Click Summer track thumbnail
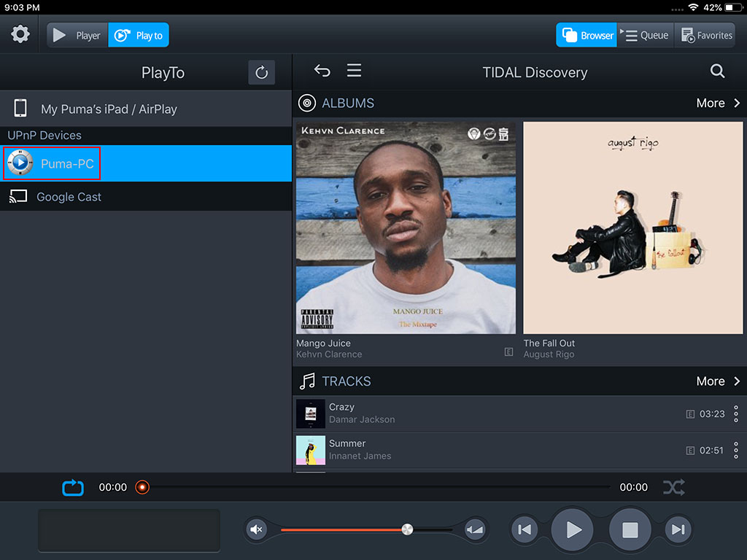The height and width of the screenshot is (560, 747). pos(311,450)
